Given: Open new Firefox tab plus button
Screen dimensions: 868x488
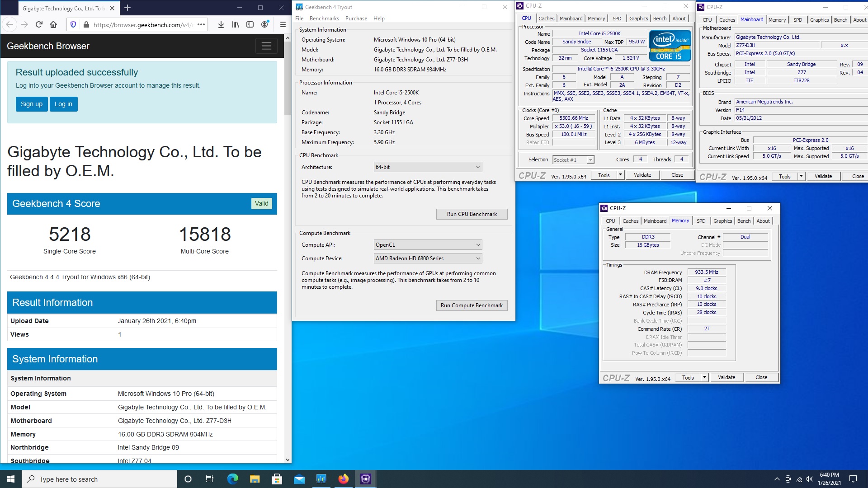Looking at the screenshot, I should click(127, 8).
